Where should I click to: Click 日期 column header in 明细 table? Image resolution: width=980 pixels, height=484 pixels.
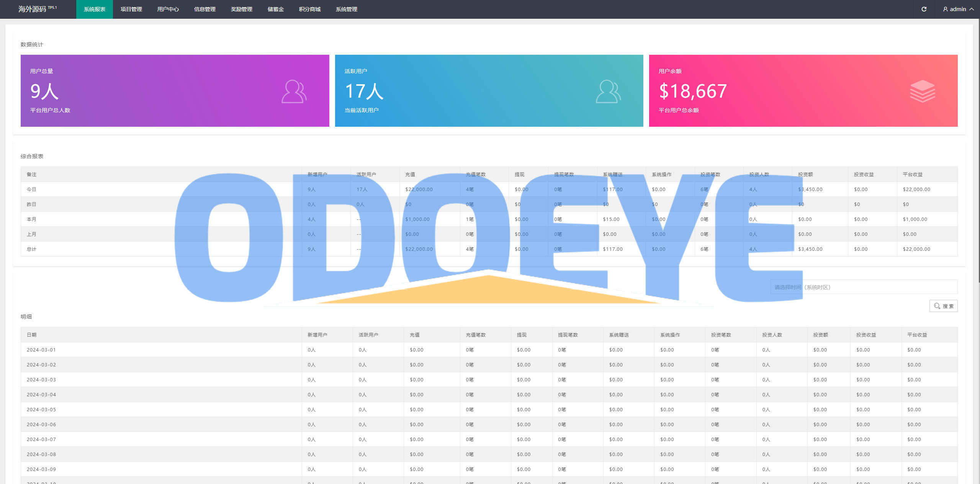[31, 335]
